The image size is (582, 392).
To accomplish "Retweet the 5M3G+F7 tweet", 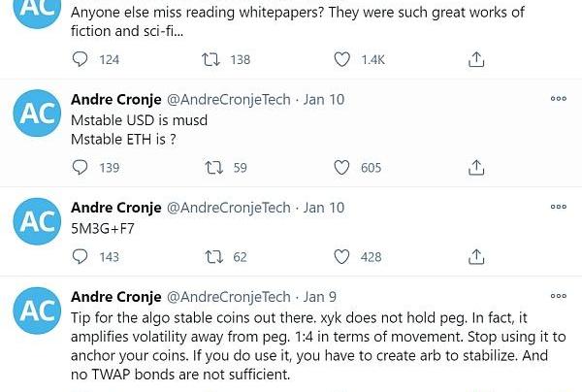I will 209,257.
